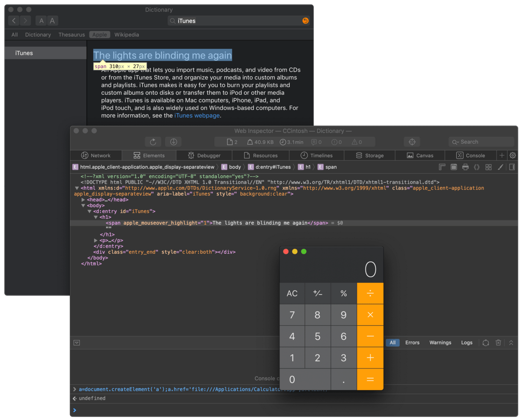Clear console with trash icon
The width and height of the screenshot is (520, 420).
tap(498, 342)
